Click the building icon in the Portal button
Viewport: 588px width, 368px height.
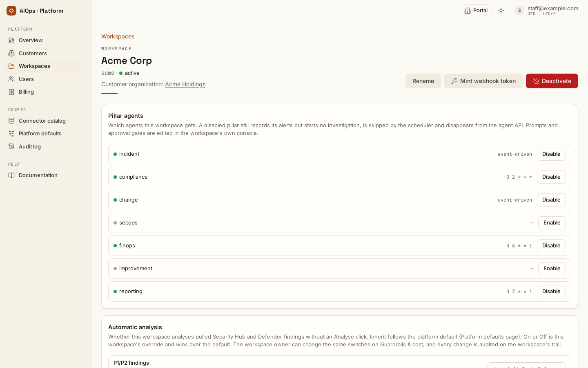[x=468, y=11]
